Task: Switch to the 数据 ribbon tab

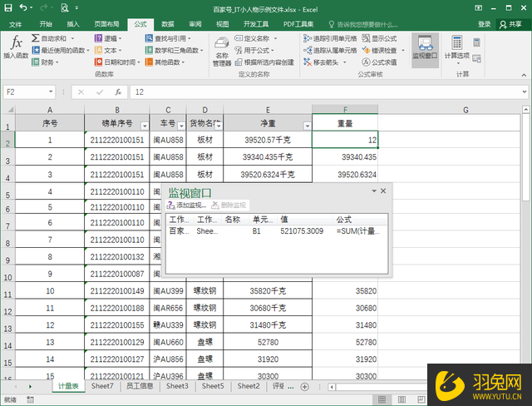Action: (x=168, y=24)
